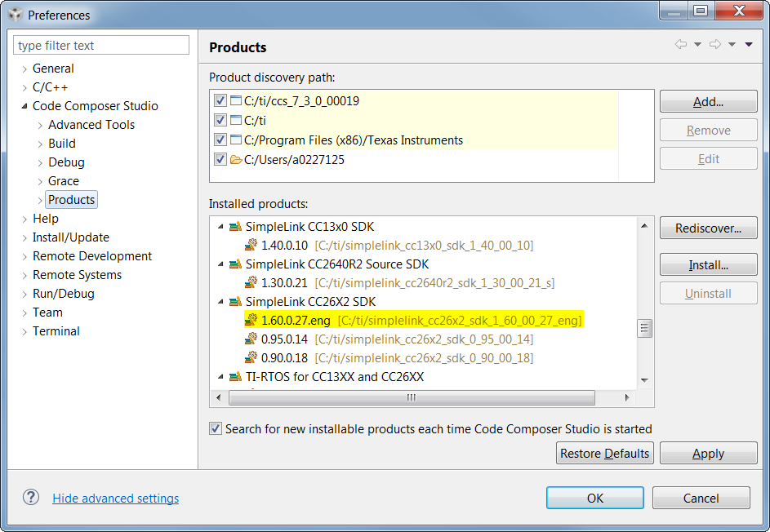Click the installed products vertical scrollbar thumb
Screen dimensions: 770x532
pos(644,328)
